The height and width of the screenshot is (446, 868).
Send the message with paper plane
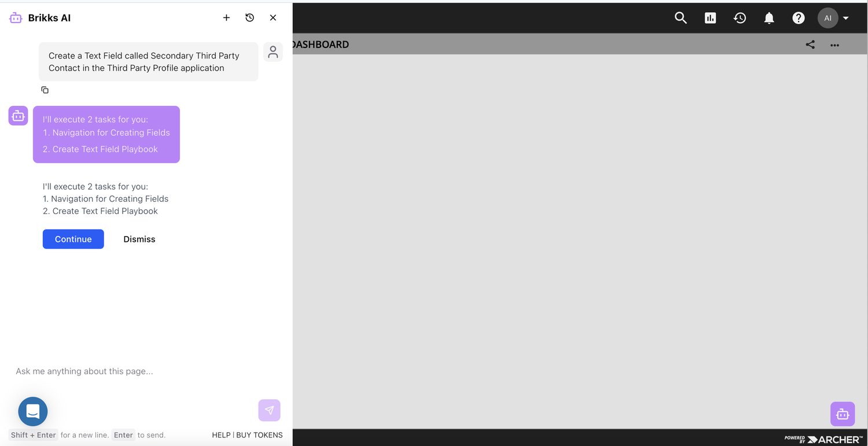(x=270, y=410)
